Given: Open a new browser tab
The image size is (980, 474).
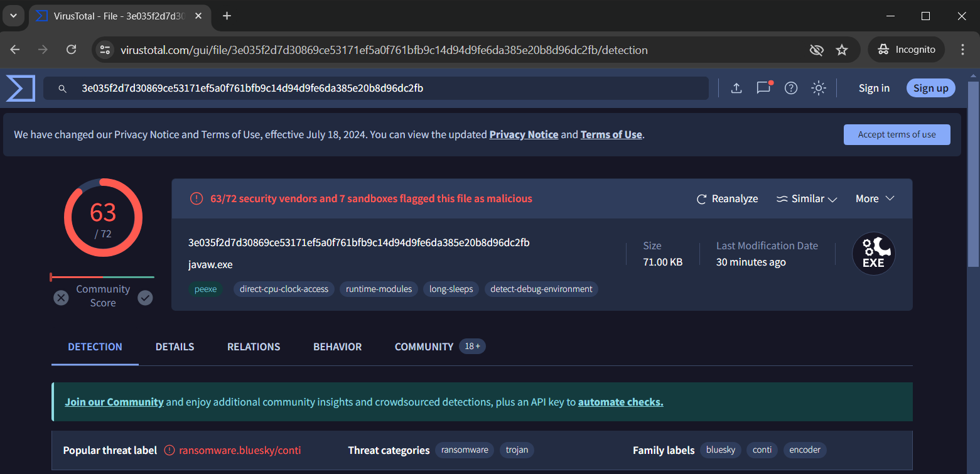Looking at the screenshot, I should (227, 16).
